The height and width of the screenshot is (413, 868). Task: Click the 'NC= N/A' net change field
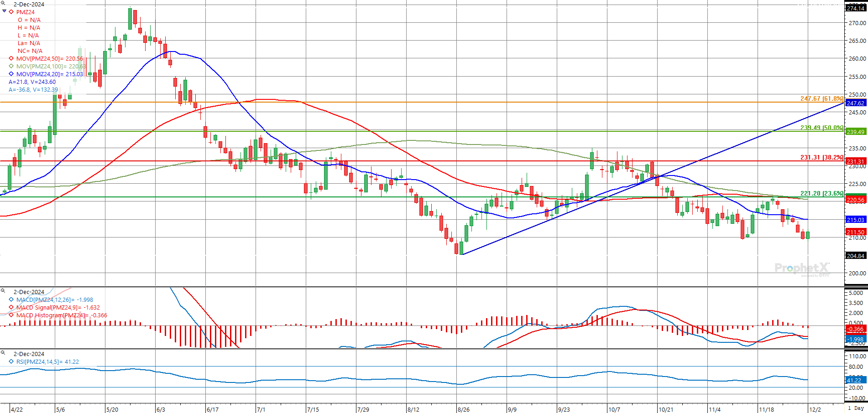(30, 51)
